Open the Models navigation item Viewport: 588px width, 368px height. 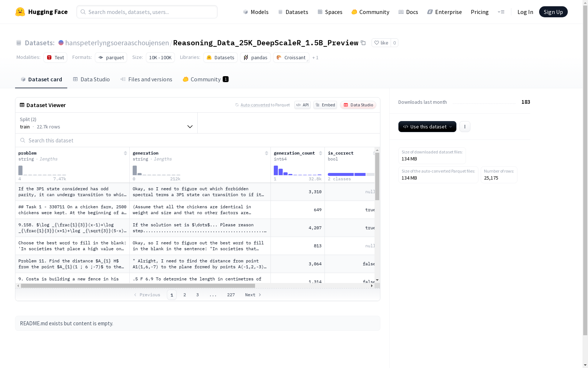tap(256, 12)
